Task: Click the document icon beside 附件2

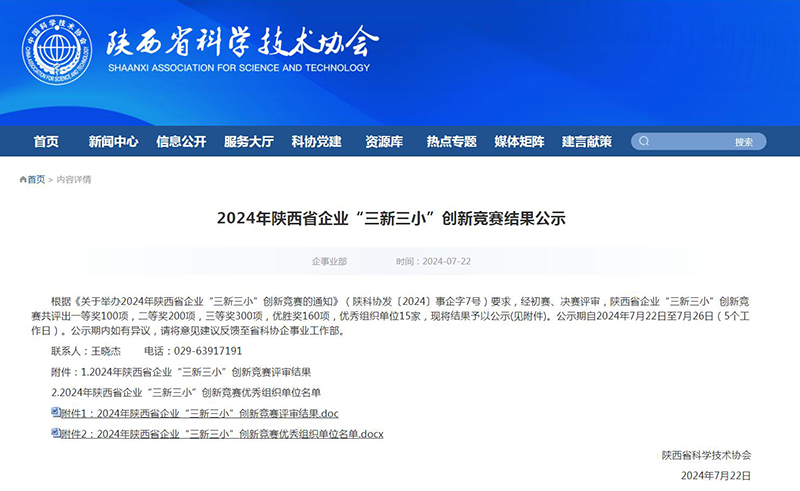Action: click(56, 434)
